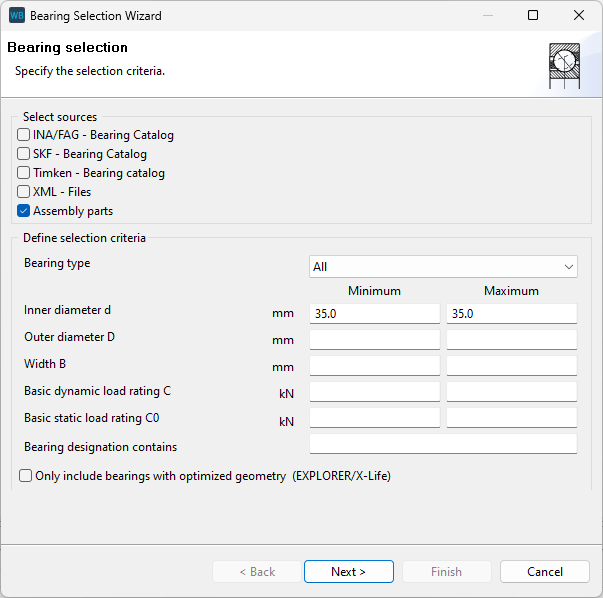
Task: Enable XML Files as a source
Action: pos(23,192)
